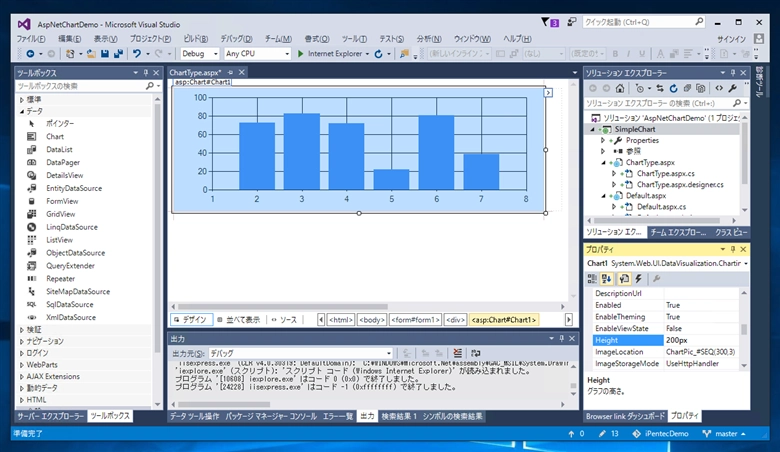Start debugging with the green play icon
Viewport: 780px width, 452px height.
300,54
